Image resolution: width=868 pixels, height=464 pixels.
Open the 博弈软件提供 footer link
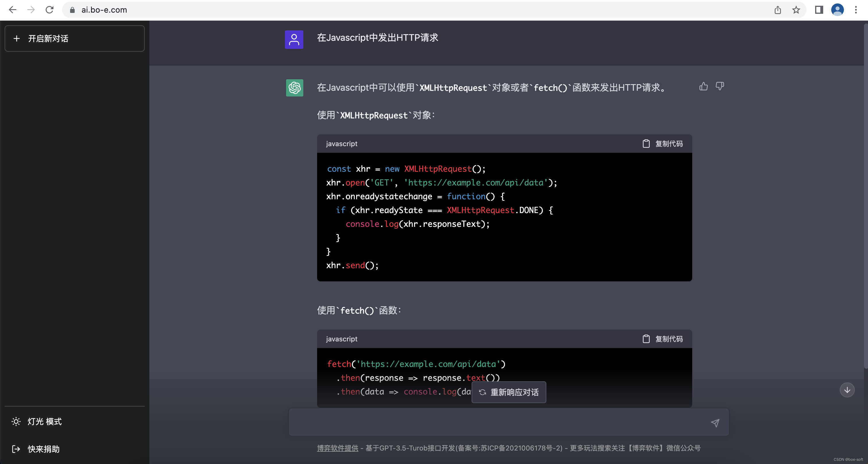pyautogui.click(x=337, y=448)
